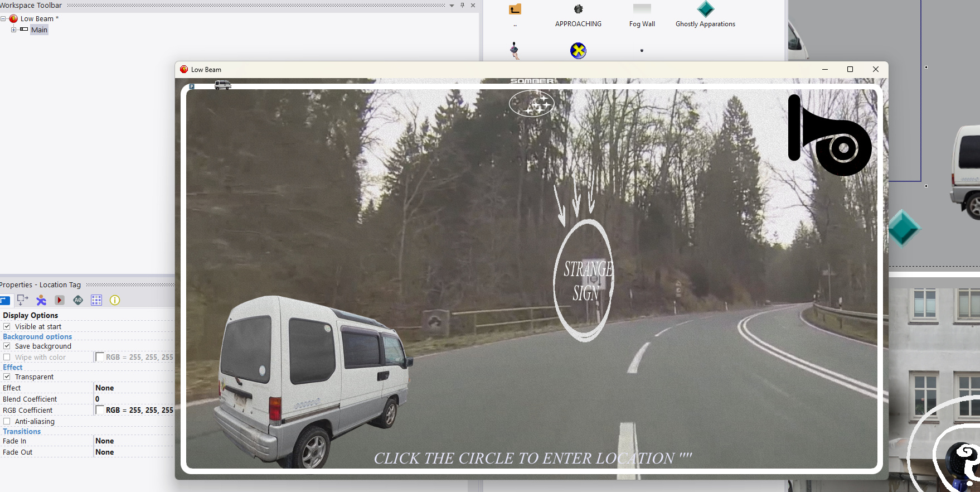Click the RGB Coefficient color swatch

point(100,410)
